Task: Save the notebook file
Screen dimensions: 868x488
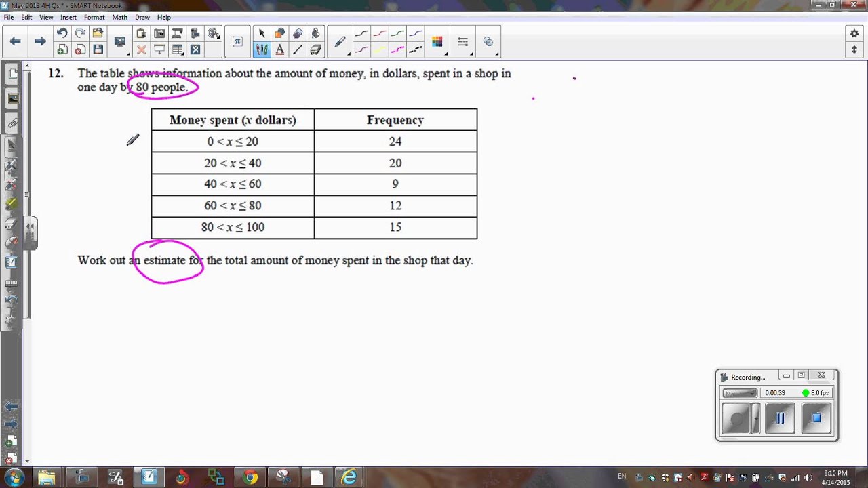Action: point(98,49)
